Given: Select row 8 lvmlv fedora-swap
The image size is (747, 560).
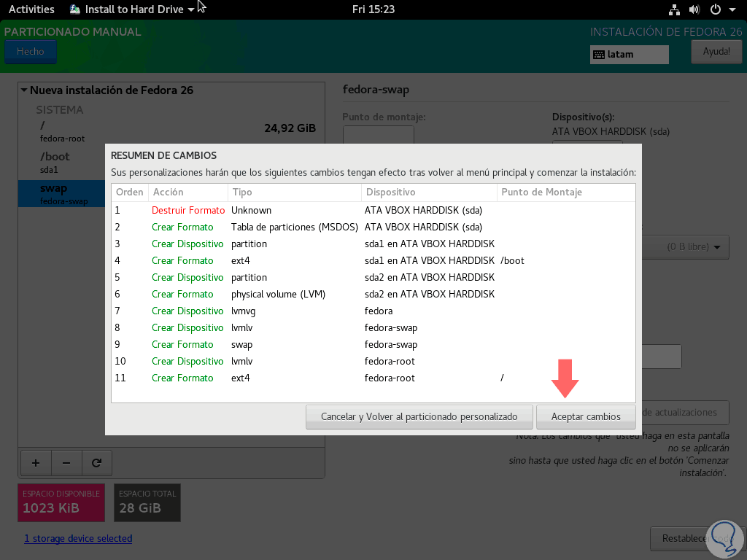Looking at the screenshot, I should click(373, 327).
